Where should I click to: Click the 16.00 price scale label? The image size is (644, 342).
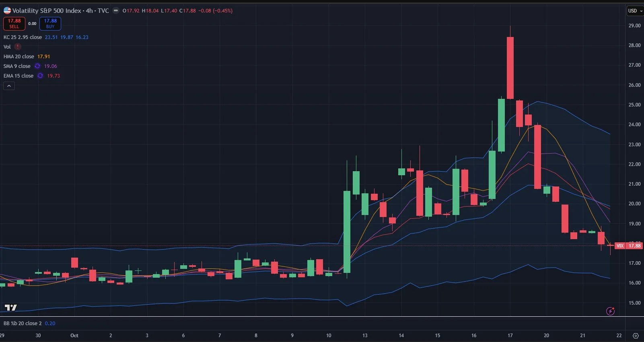[635, 283]
